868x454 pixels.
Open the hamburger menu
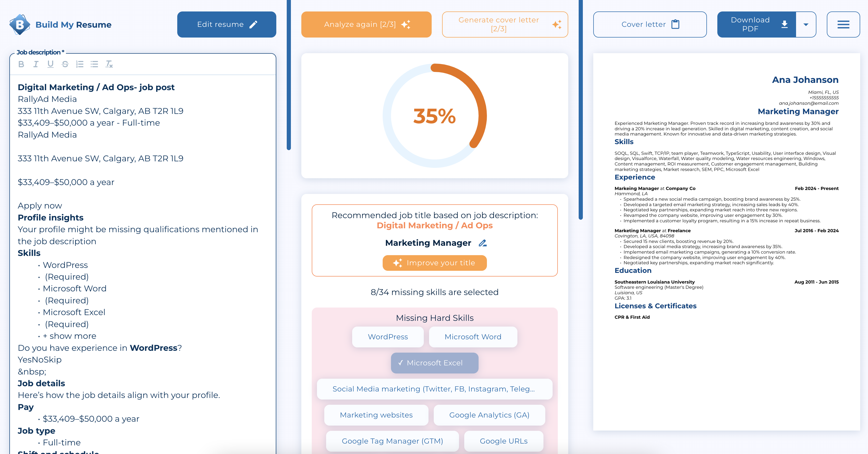click(x=843, y=24)
